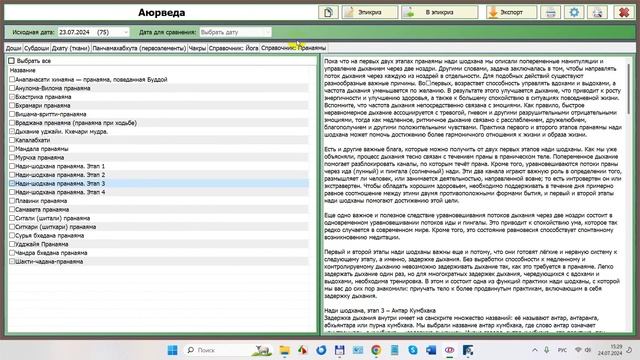
Task: Switch to the Субдоши tab
Action: coord(36,48)
